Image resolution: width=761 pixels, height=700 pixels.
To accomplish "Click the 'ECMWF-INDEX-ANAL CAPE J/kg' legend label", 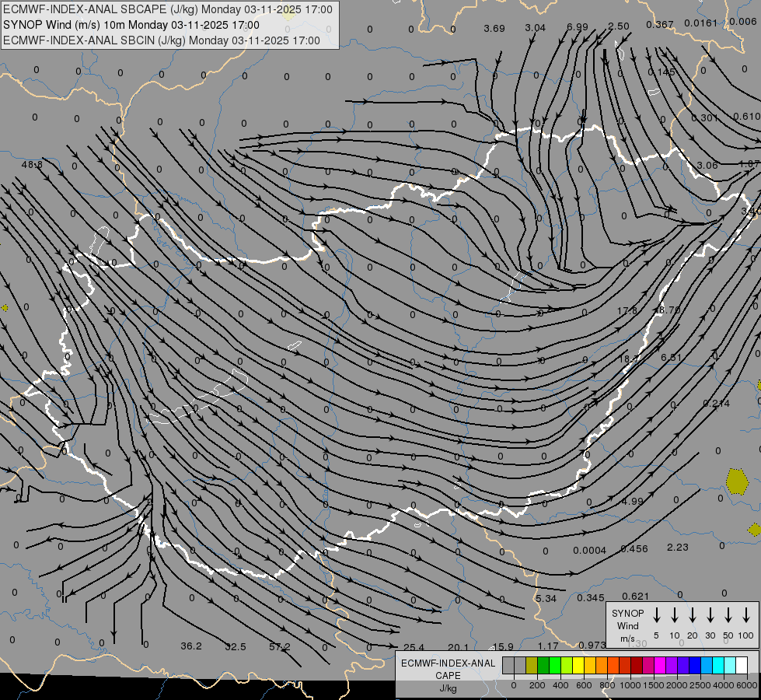I will coord(448,675).
